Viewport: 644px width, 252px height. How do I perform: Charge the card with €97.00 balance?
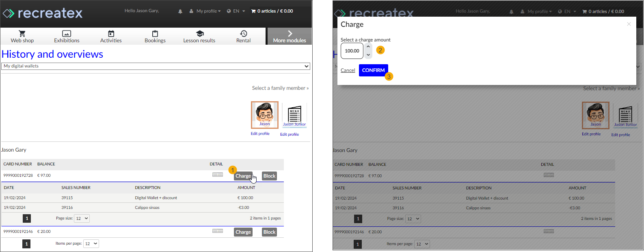[243, 176]
